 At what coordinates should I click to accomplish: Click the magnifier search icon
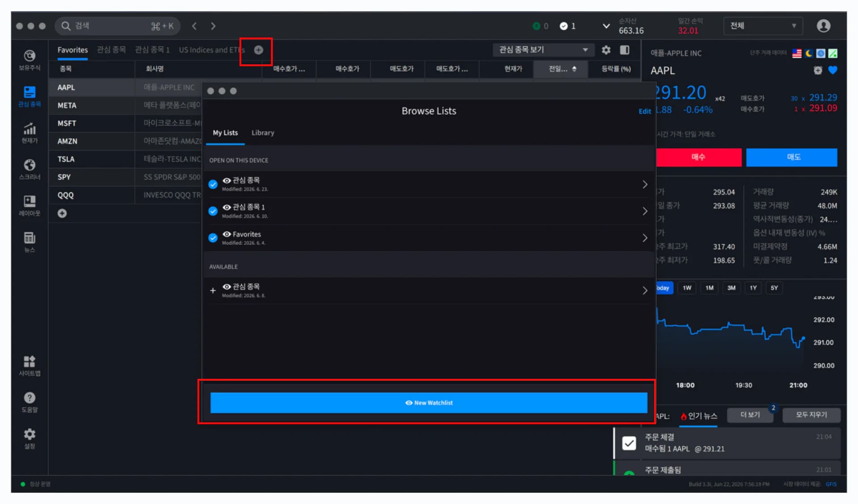pos(66,26)
